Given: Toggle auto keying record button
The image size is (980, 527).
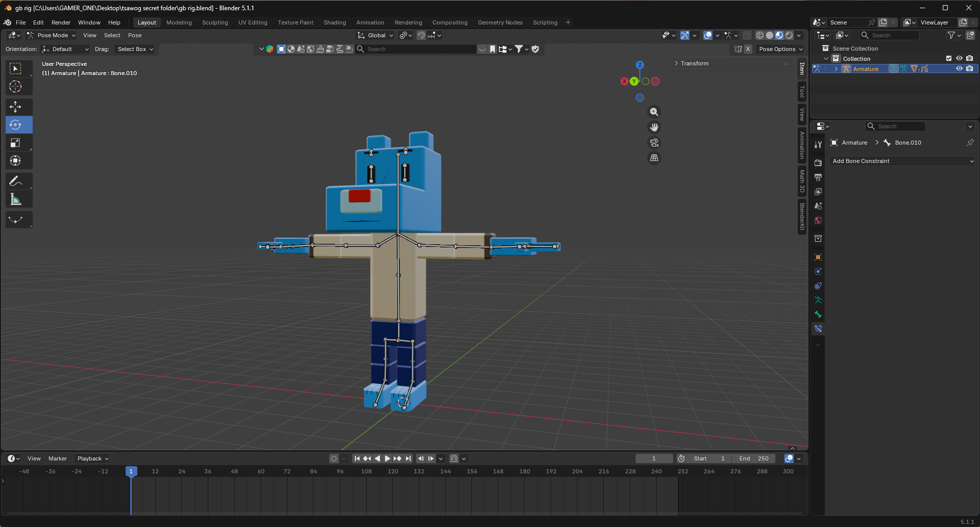Looking at the screenshot, I should (x=334, y=459).
